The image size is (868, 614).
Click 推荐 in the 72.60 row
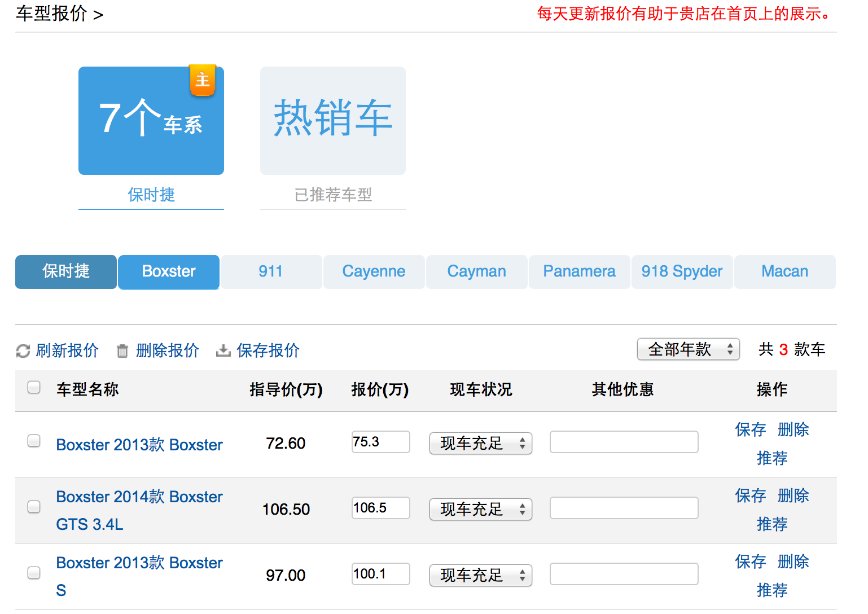[x=772, y=458]
